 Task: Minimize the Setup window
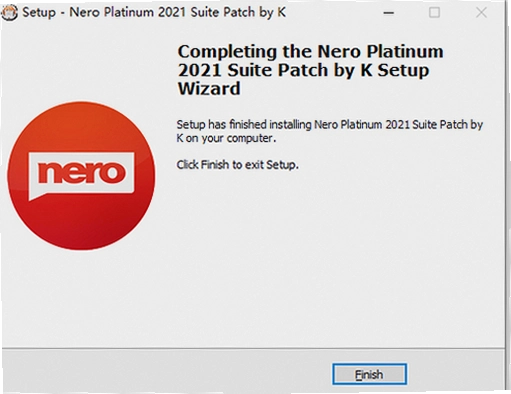(388, 13)
